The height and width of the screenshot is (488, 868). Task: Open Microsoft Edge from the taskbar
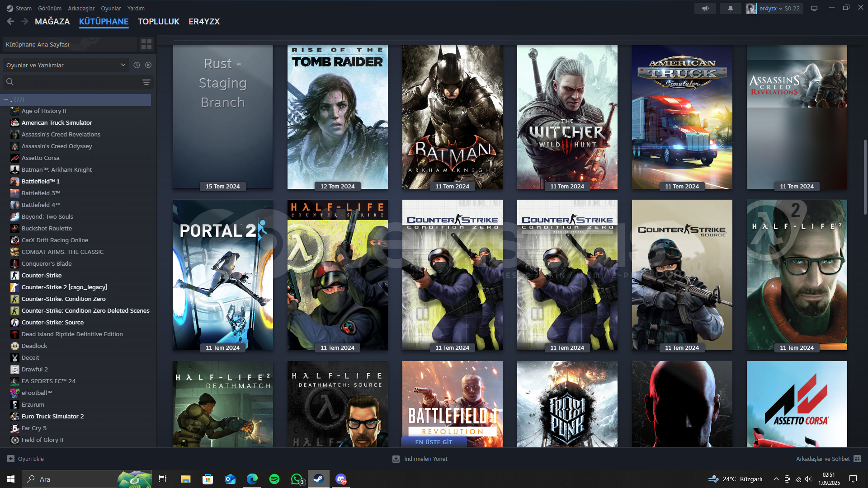coord(252,479)
